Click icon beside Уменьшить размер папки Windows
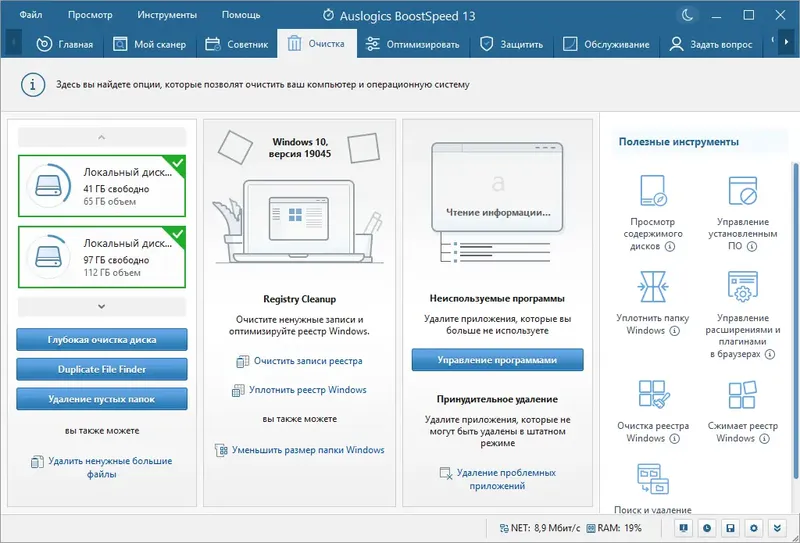 [x=221, y=450]
